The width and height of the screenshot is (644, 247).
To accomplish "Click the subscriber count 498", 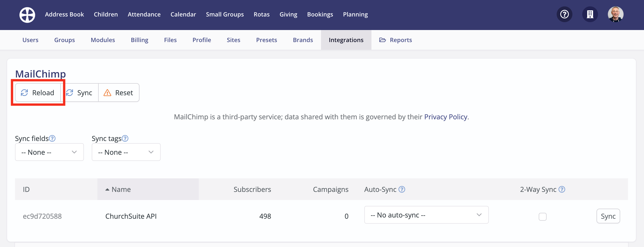I will pyautogui.click(x=265, y=216).
